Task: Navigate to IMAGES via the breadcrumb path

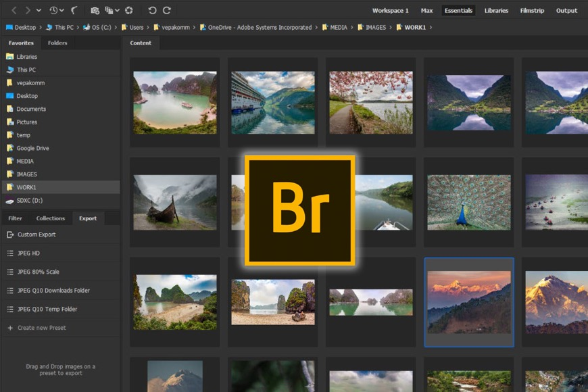Action: [x=375, y=27]
